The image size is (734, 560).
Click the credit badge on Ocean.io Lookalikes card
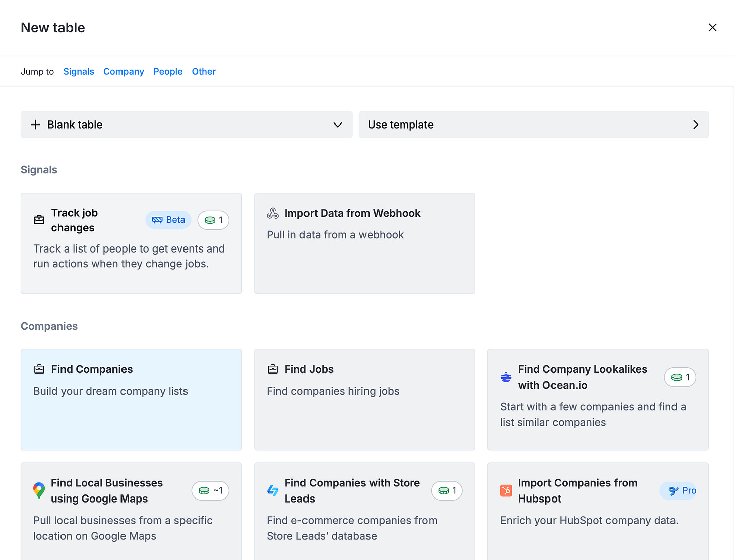coord(680,377)
